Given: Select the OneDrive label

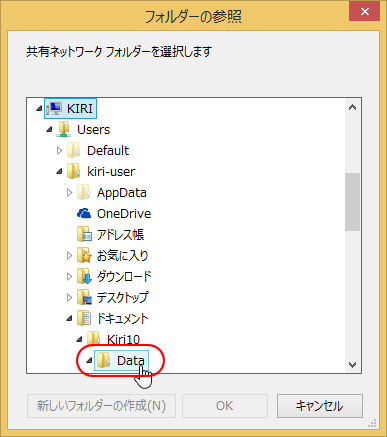Looking at the screenshot, I should 124,213.
